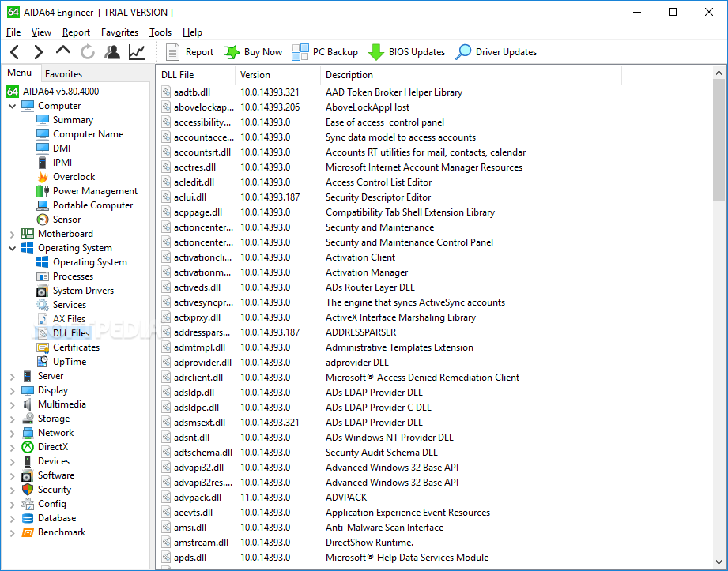Go up one level with the up arrow icon
Viewport: 728px width, 571px height.
(x=63, y=50)
